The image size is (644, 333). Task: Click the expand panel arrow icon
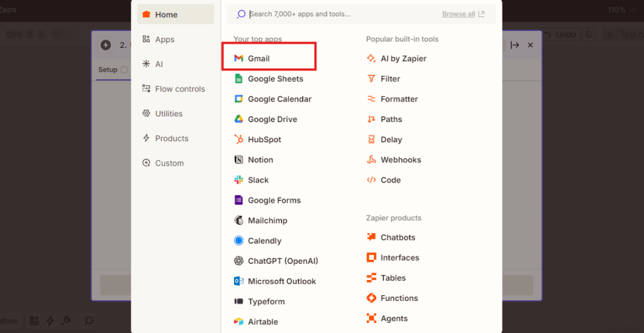[x=514, y=45]
